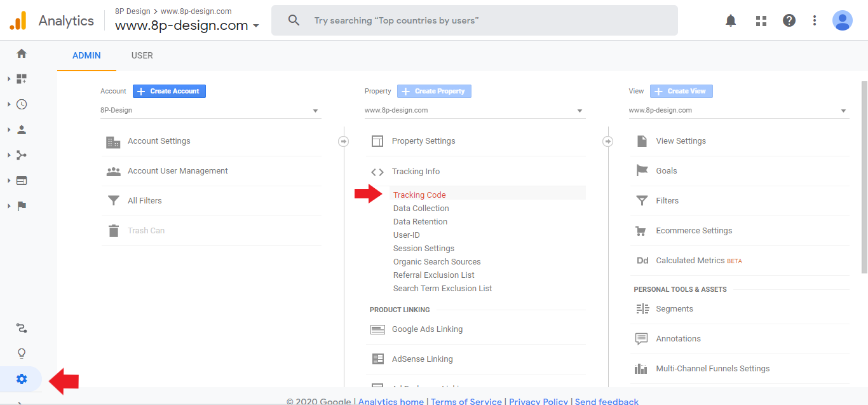The image size is (868, 405).
Task: Open Audience person icon in sidebar
Action: 22,130
